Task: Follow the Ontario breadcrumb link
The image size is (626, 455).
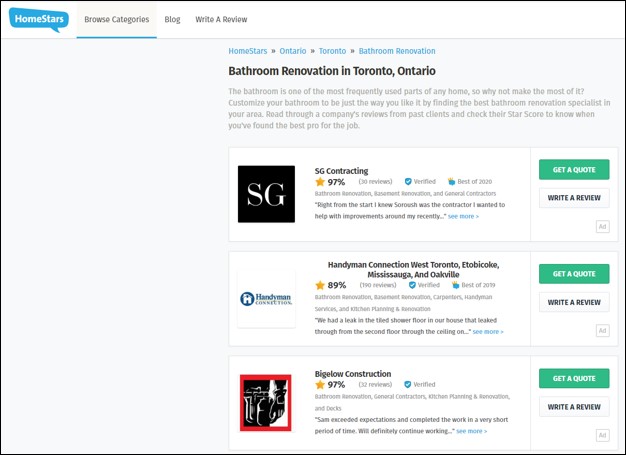Action: (x=293, y=51)
